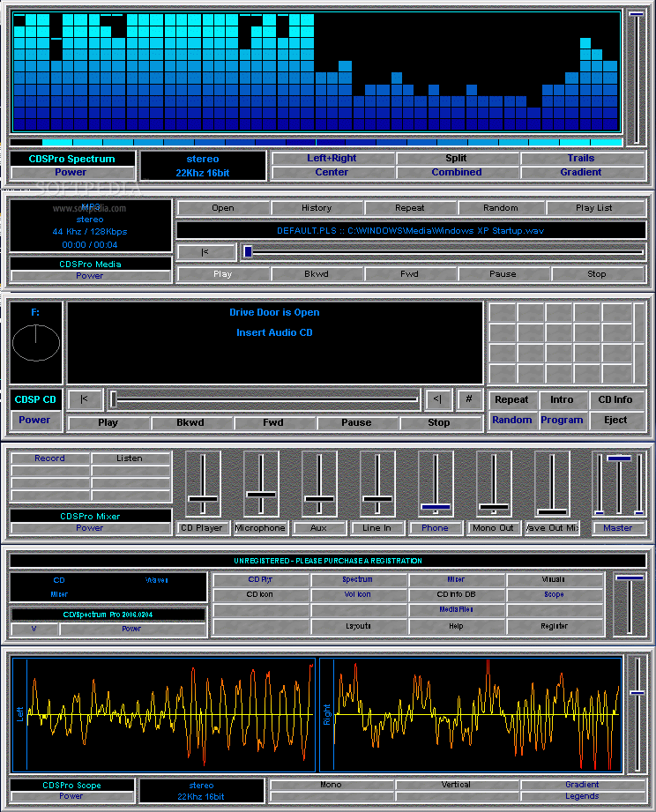Click Power under CDSPro Scope
Viewport: 656px width, 812px height.
click(x=71, y=796)
